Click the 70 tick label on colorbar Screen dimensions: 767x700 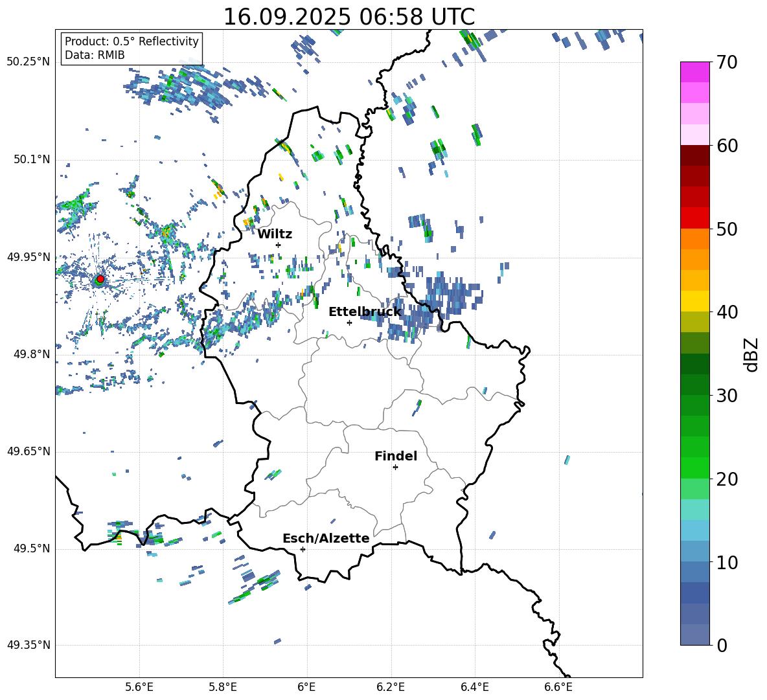(727, 63)
